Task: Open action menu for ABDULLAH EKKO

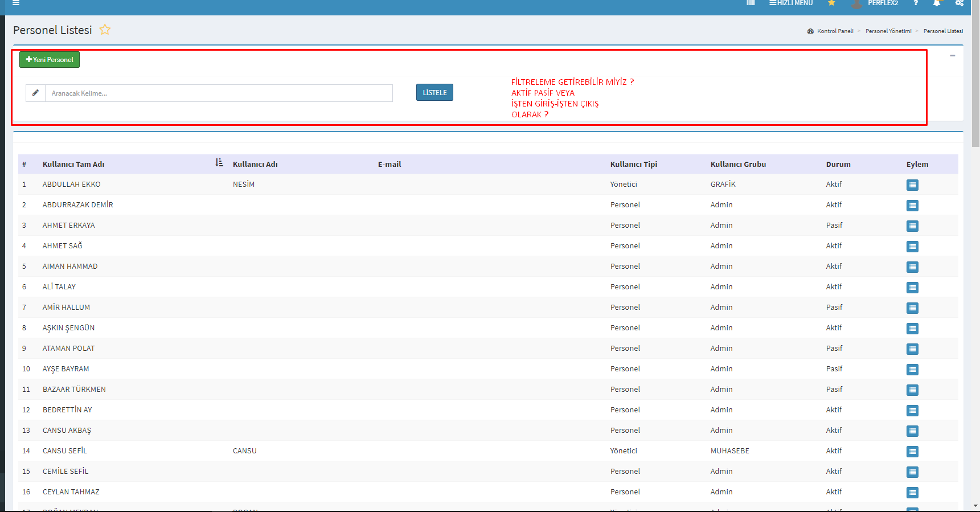Action: (912, 185)
